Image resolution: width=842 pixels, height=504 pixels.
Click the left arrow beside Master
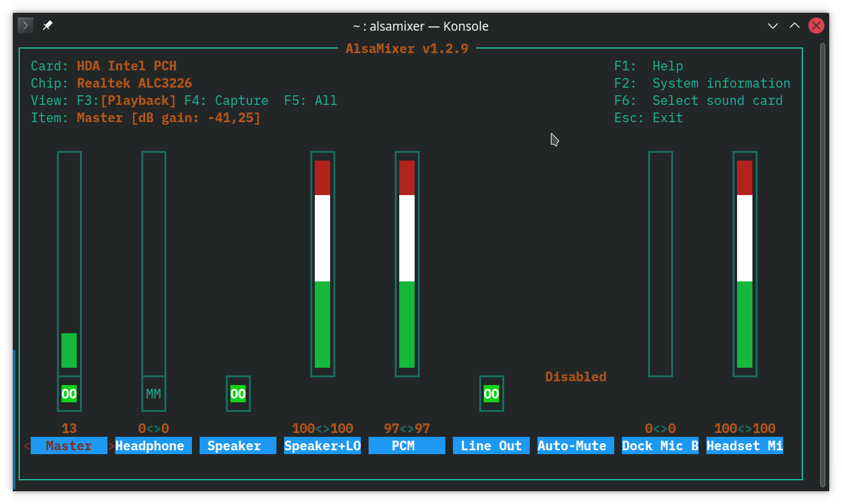27,446
